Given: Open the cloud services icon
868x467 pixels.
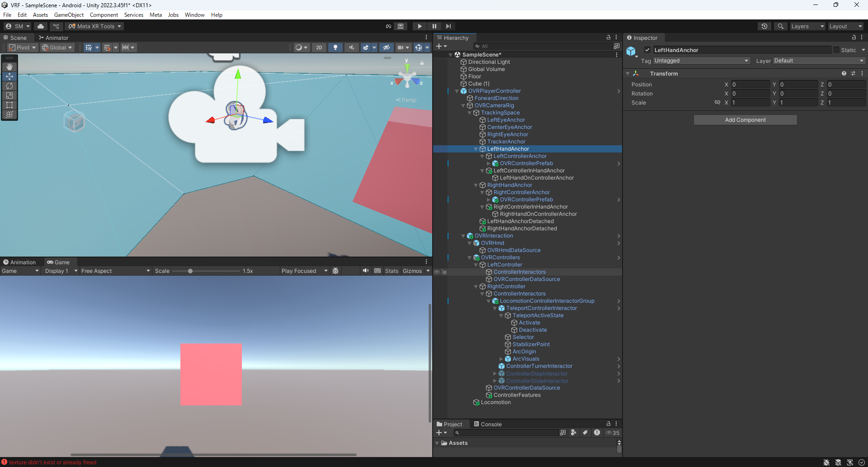Looking at the screenshot, I should point(41,26).
